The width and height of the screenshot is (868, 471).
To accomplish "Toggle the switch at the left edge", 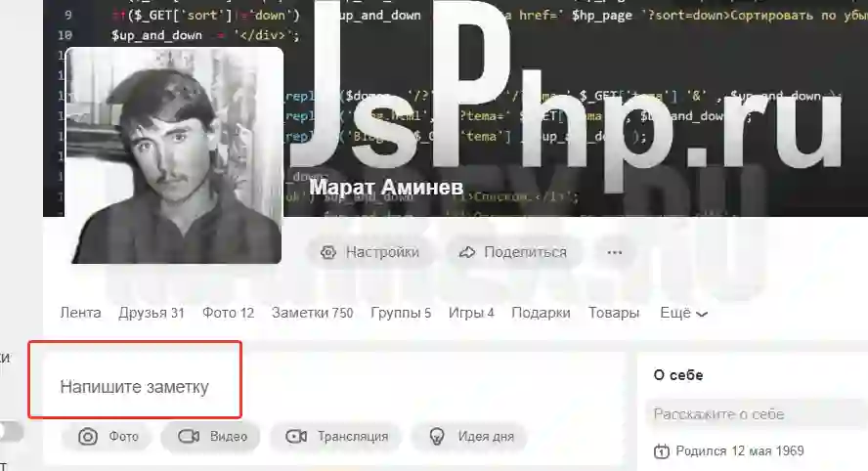I will [x=10, y=432].
